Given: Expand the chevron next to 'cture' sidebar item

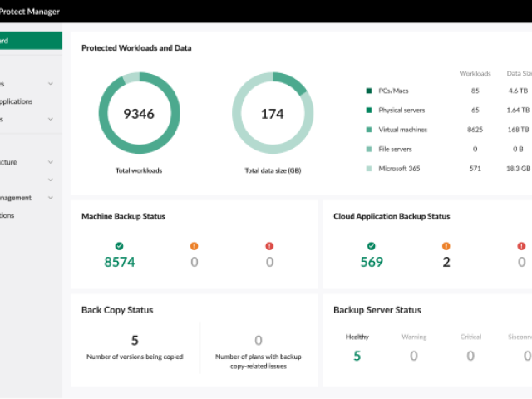Looking at the screenshot, I should pyautogui.click(x=51, y=162).
